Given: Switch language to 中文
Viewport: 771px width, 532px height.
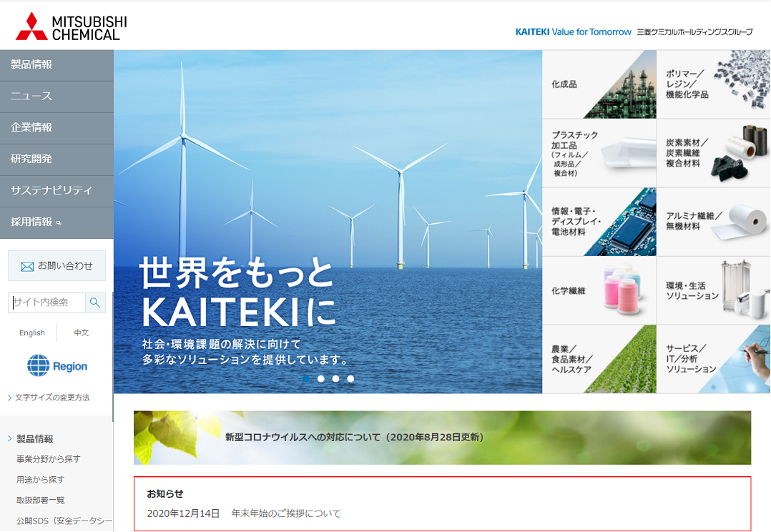Looking at the screenshot, I should point(81,333).
